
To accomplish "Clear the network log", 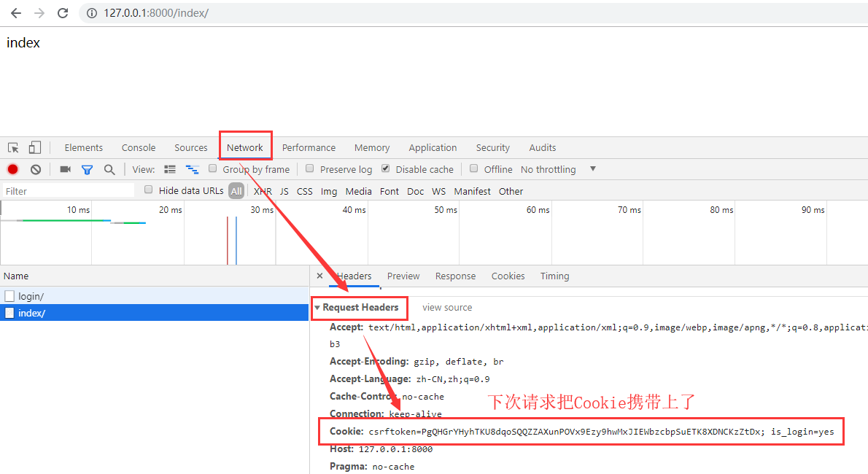I will [36, 169].
